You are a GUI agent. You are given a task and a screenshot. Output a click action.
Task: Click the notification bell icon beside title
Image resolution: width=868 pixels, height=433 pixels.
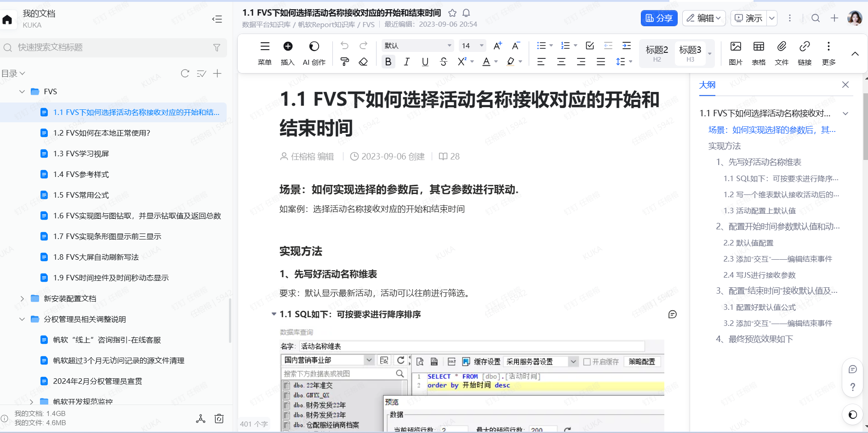point(466,13)
